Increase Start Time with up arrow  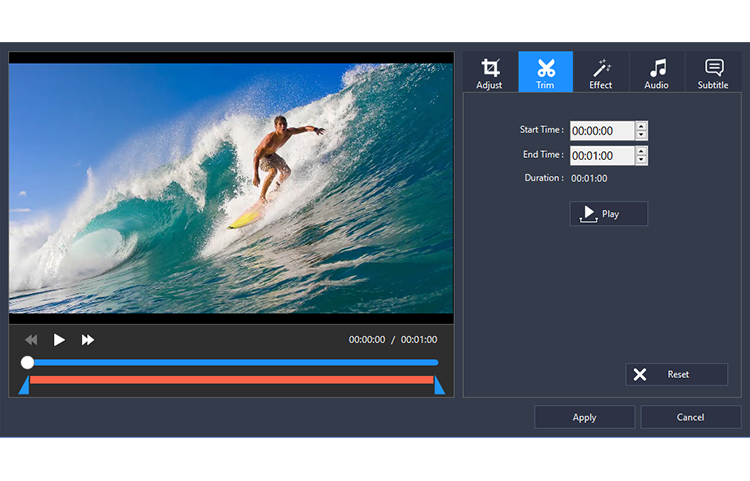pos(641,126)
